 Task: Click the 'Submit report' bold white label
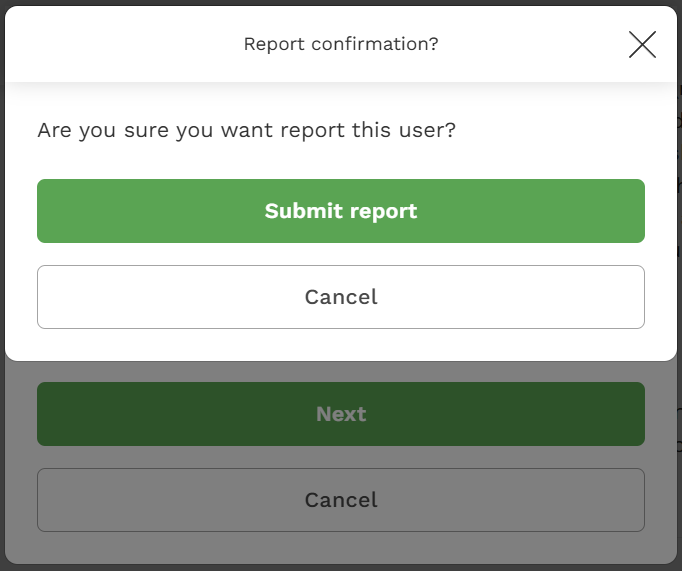pyautogui.click(x=341, y=211)
